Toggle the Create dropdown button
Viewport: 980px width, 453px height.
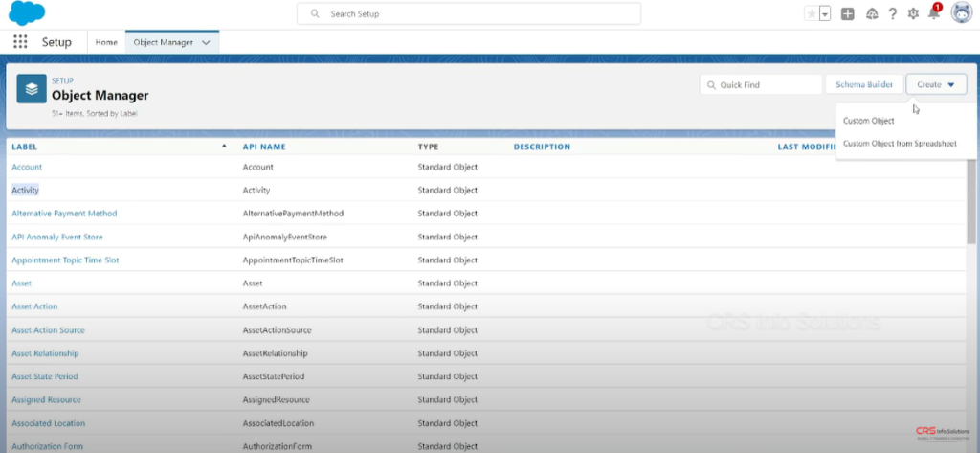coord(936,84)
